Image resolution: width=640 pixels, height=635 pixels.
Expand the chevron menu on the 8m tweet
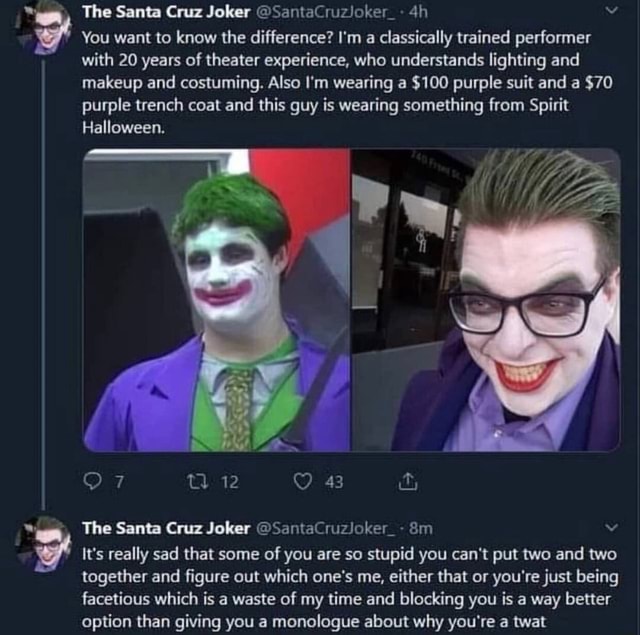[x=612, y=528]
